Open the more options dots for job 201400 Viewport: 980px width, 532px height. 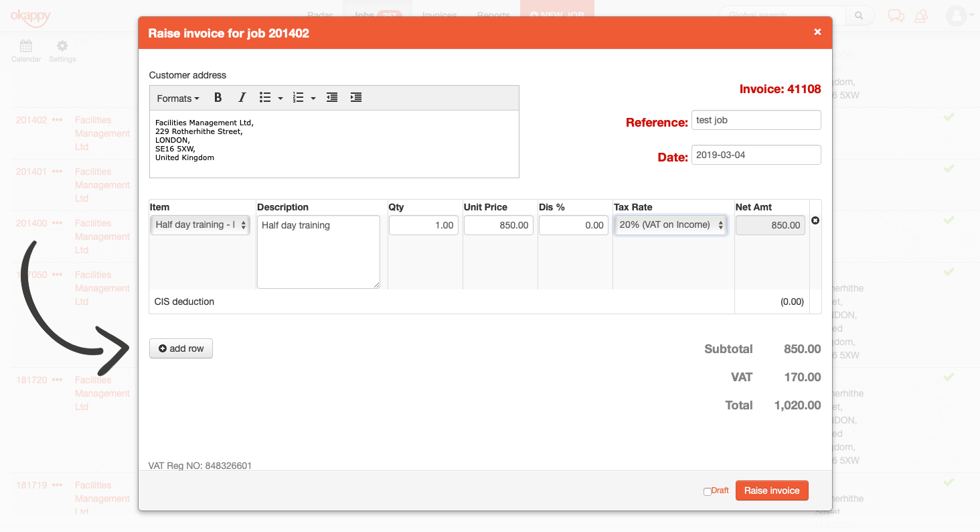point(57,223)
